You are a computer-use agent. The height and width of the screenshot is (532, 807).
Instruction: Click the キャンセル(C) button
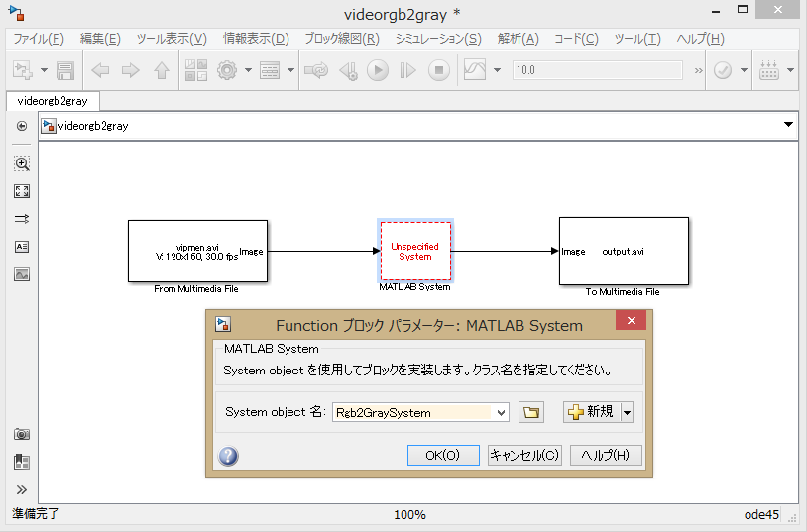coord(524,456)
